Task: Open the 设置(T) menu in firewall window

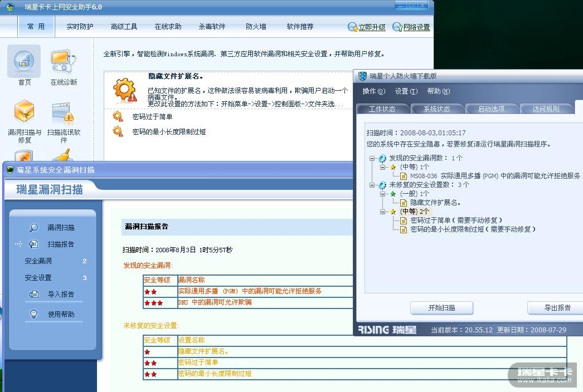Action: [406, 91]
